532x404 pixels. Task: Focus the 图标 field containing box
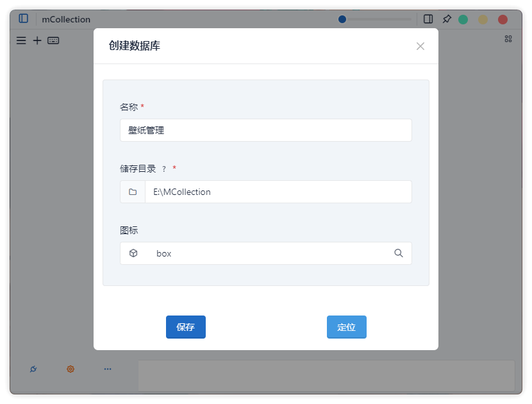(265, 253)
